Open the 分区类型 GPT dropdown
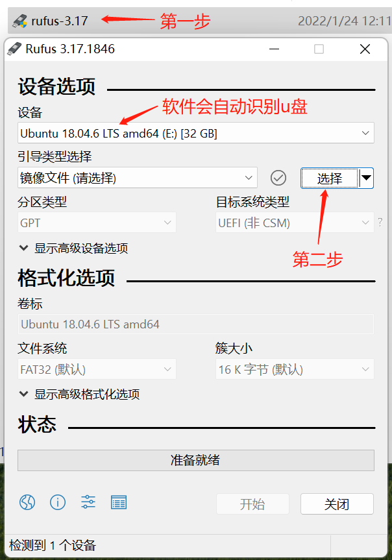The image size is (392, 560). pos(97,223)
